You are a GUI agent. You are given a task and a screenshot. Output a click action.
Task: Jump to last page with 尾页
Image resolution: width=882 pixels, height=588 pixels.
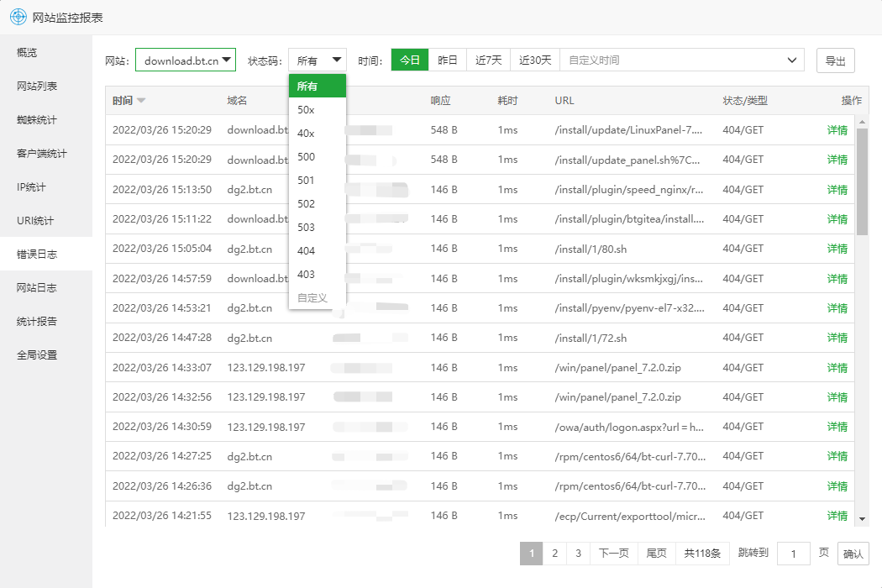tap(656, 554)
